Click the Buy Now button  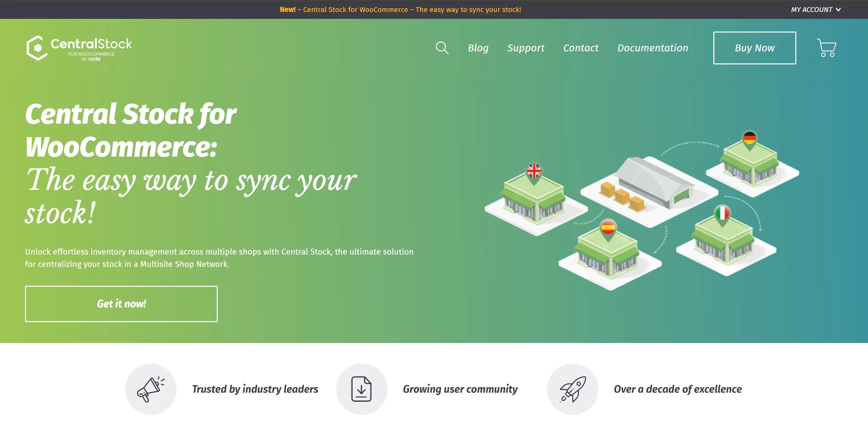point(754,48)
